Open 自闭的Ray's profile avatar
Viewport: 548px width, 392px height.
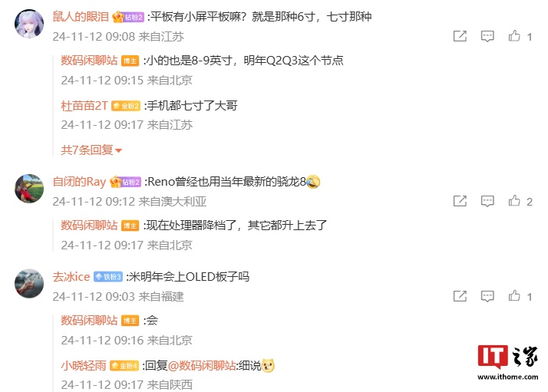pyautogui.click(x=29, y=188)
